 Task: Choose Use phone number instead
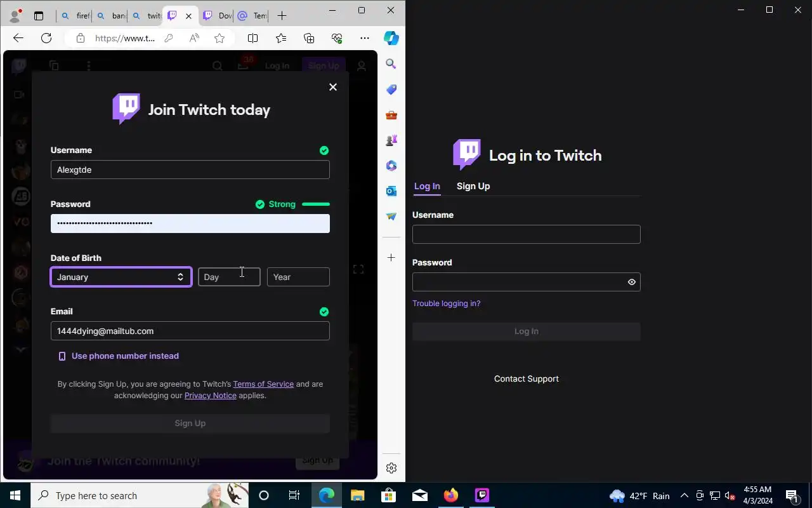pos(119,356)
